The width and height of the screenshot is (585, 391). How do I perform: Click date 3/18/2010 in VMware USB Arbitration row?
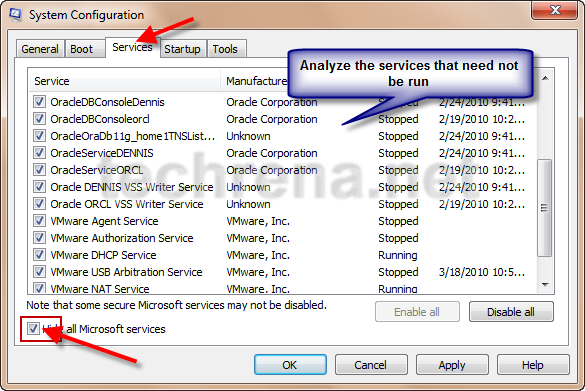(x=482, y=272)
